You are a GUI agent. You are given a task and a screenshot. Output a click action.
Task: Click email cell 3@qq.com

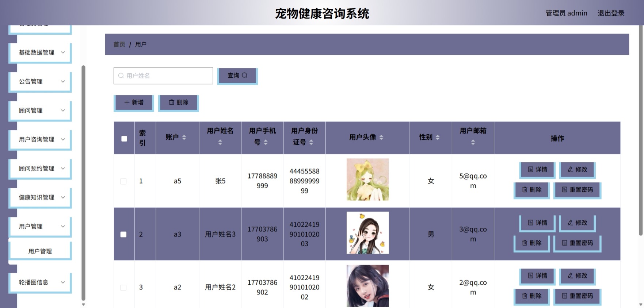point(473,234)
